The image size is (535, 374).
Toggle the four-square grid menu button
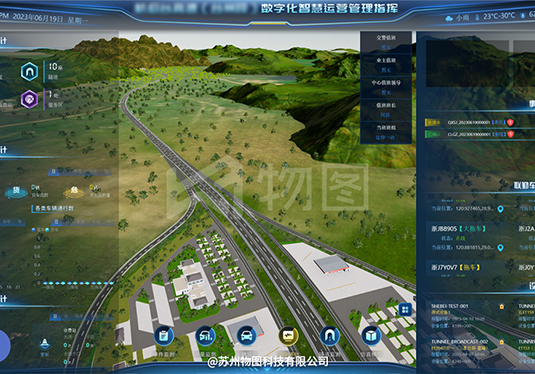(405, 310)
